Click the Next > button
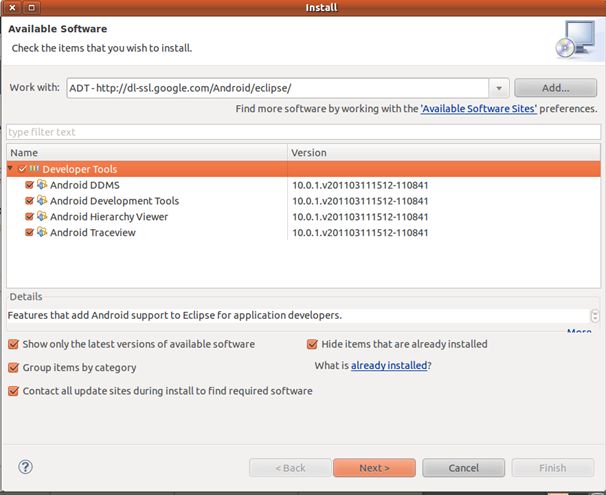Screen dimensions: 606x495 (x=374, y=468)
